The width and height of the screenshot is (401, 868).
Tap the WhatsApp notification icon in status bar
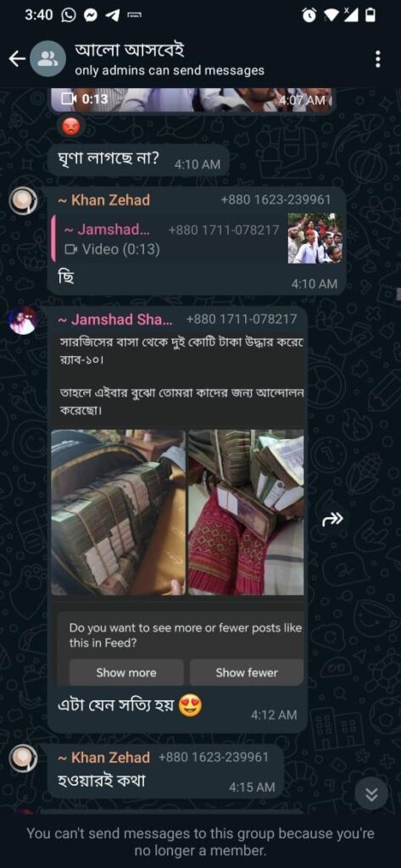pos(69,15)
